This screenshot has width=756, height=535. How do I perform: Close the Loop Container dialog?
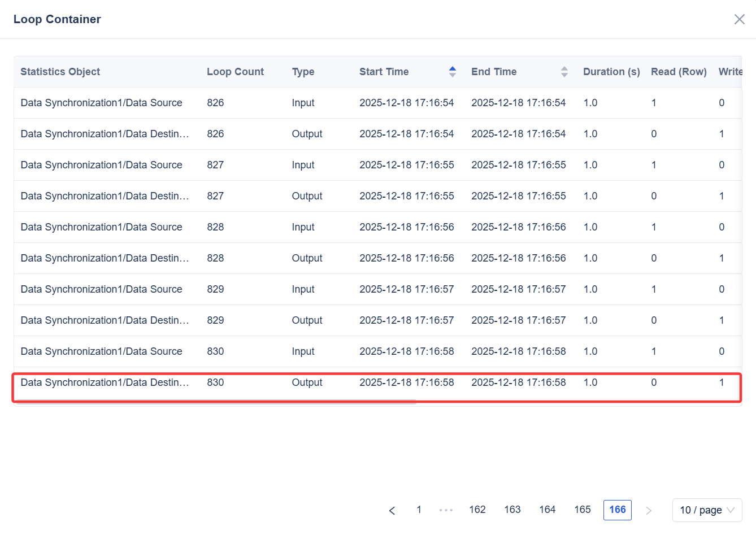(x=739, y=19)
